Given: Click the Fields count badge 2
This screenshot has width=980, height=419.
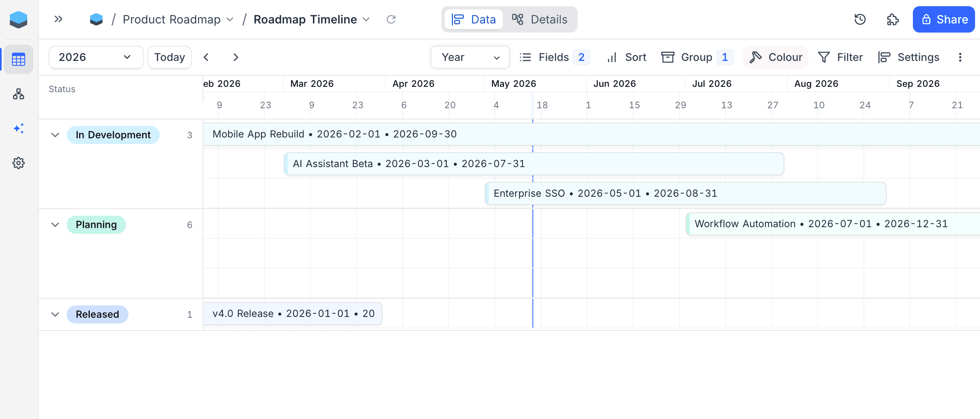Looking at the screenshot, I should (x=581, y=57).
